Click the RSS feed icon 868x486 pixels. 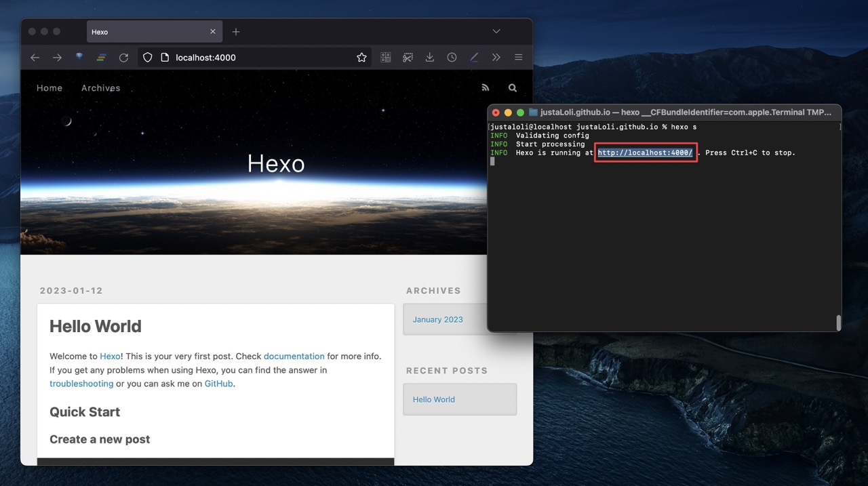pyautogui.click(x=485, y=88)
